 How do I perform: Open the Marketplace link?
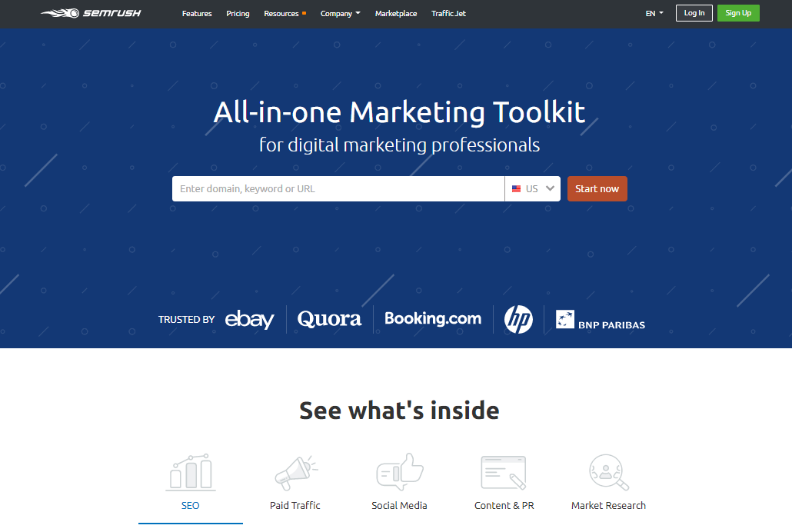(396, 14)
